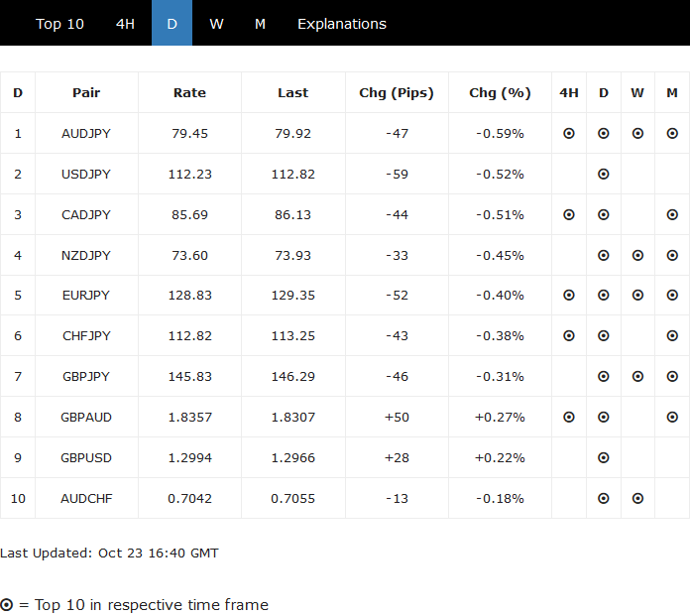690x616 pixels.
Task: Select the AUDJPY pair name
Action: click(86, 133)
